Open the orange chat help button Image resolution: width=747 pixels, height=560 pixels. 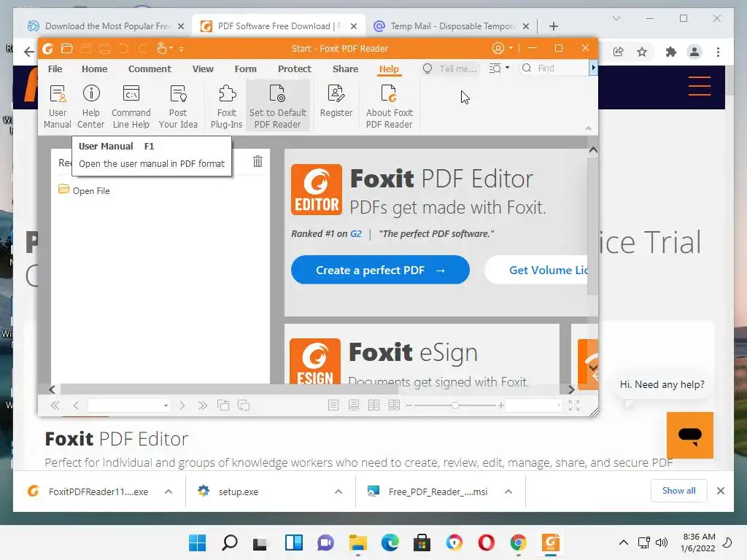point(690,435)
